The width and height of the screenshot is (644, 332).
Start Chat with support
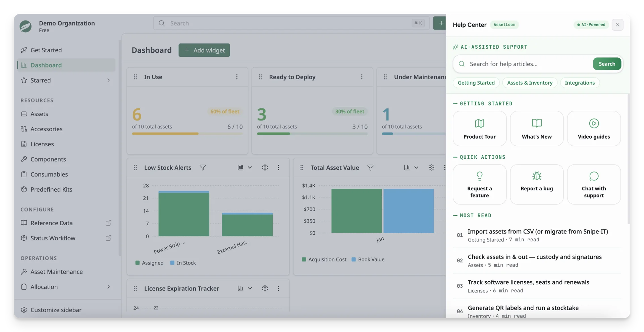[594, 184]
